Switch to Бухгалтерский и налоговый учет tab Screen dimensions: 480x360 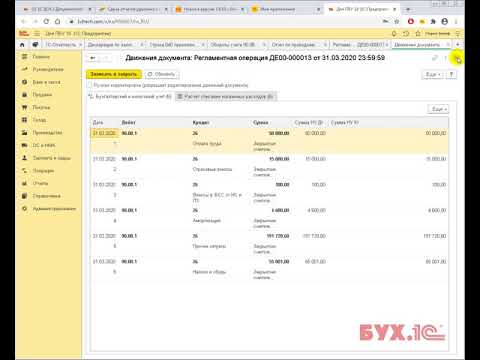point(130,97)
